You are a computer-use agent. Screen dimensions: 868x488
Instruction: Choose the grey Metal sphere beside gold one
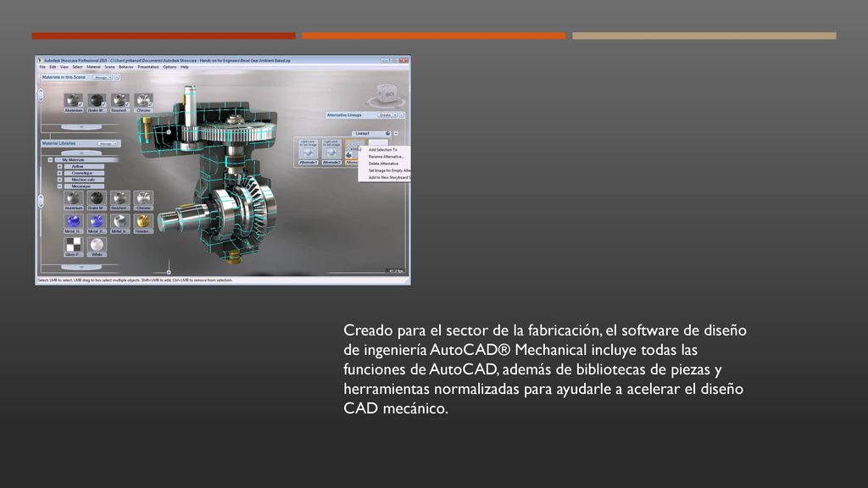coord(120,221)
